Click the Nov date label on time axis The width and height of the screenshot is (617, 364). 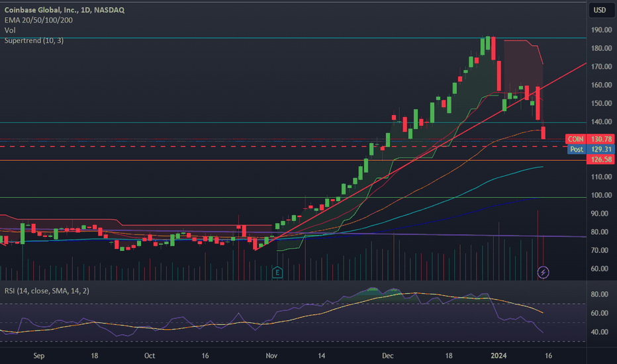271,356
